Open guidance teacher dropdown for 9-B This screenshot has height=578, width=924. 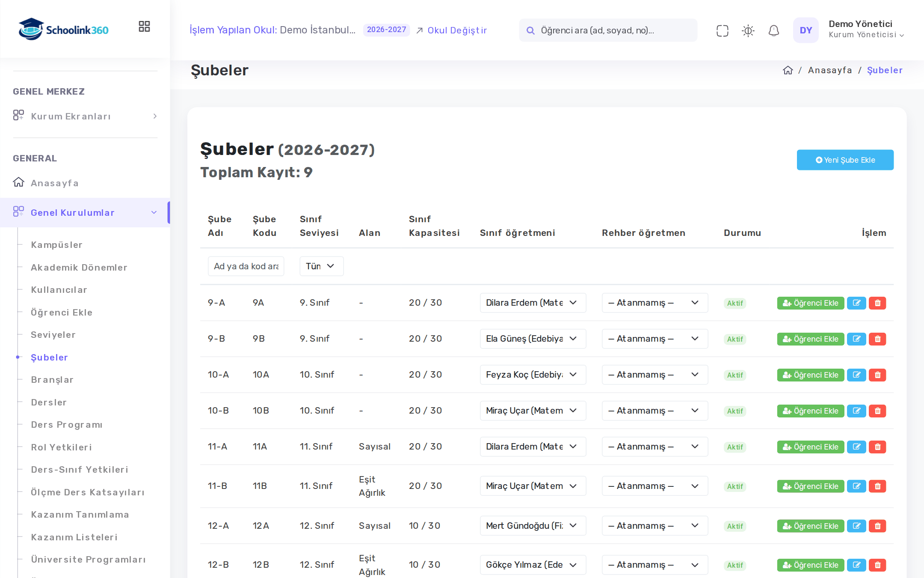(654, 339)
